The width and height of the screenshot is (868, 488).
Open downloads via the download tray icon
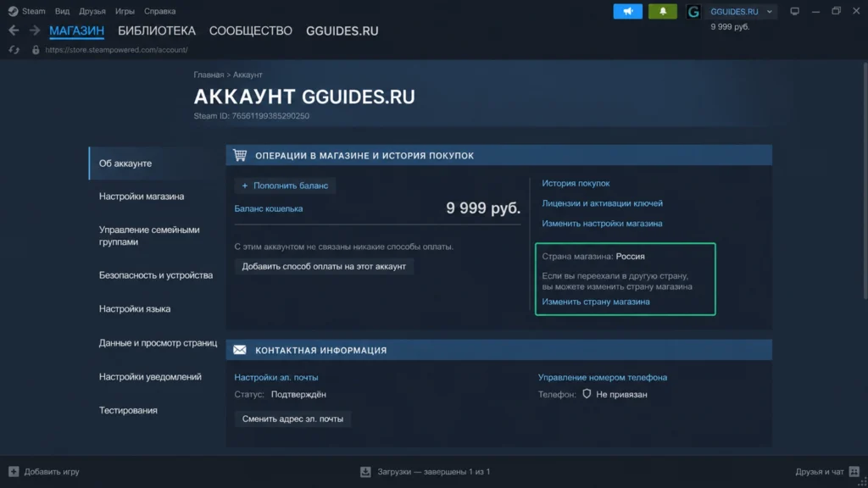click(x=365, y=471)
